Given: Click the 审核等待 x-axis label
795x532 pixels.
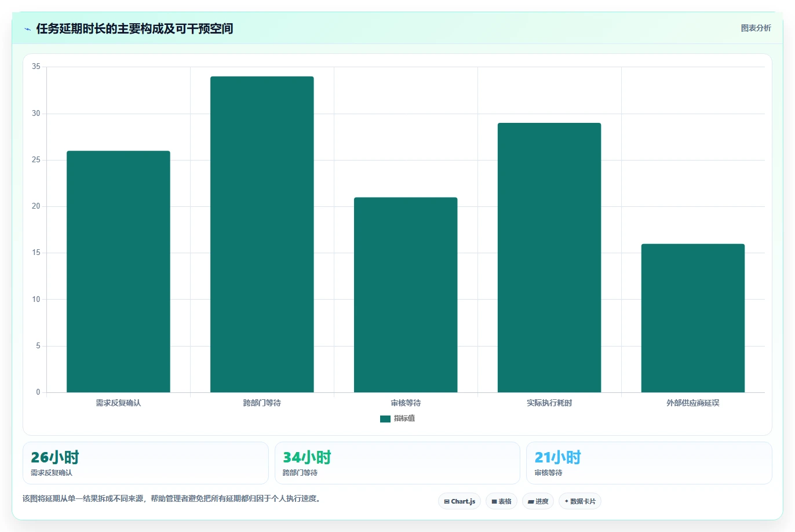Looking at the screenshot, I should tap(406, 403).
